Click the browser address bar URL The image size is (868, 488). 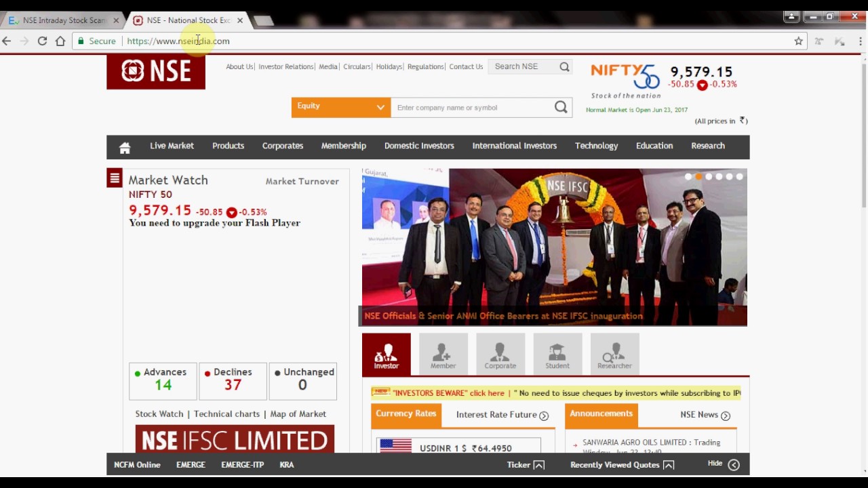(178, 41)
